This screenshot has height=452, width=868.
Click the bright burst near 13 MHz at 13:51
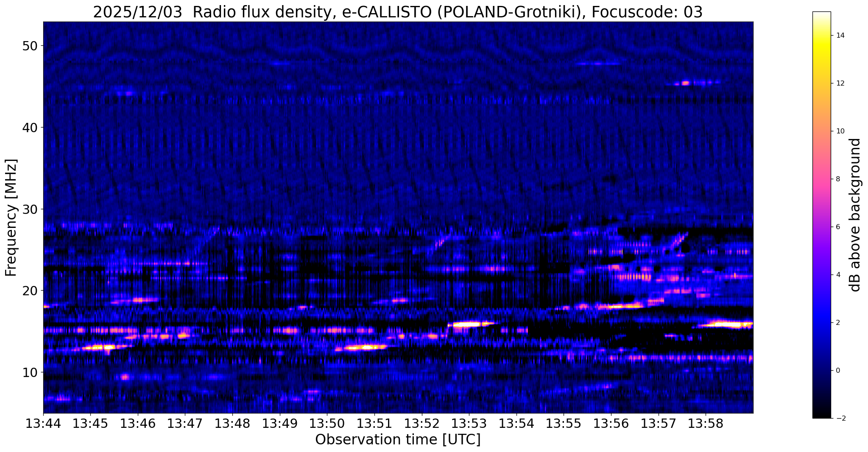tap(366, 347)
